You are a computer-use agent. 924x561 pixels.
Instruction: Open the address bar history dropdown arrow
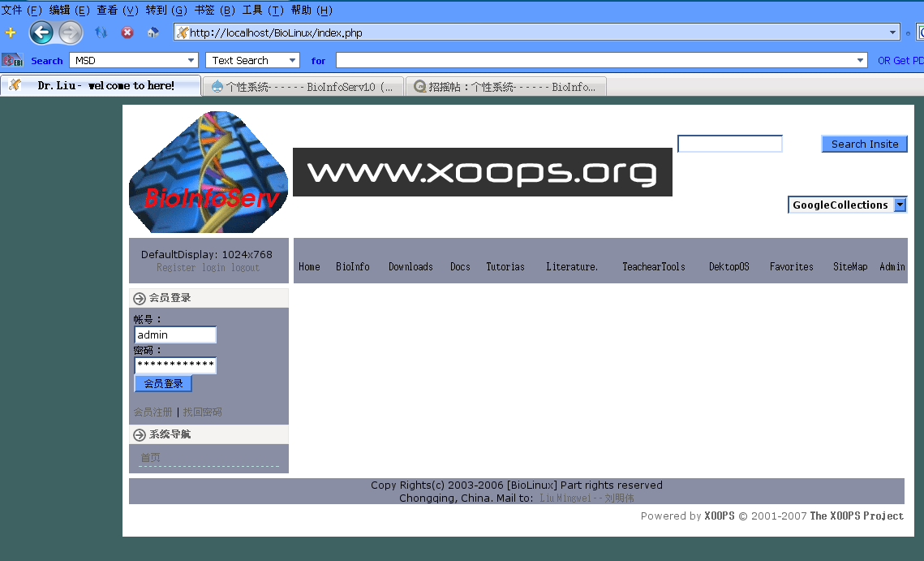(x=893, y=32)
